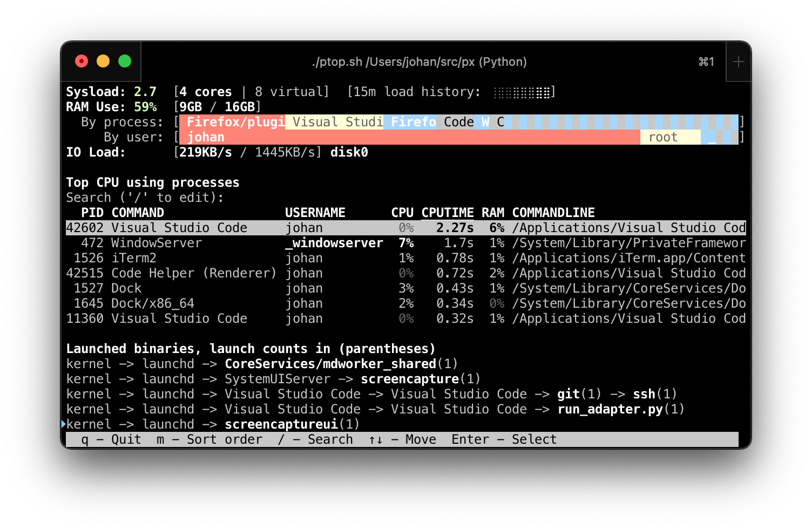Screen dimensions: 812x529
Task: Click the disk0 device label
Action: tap(349, 152)
